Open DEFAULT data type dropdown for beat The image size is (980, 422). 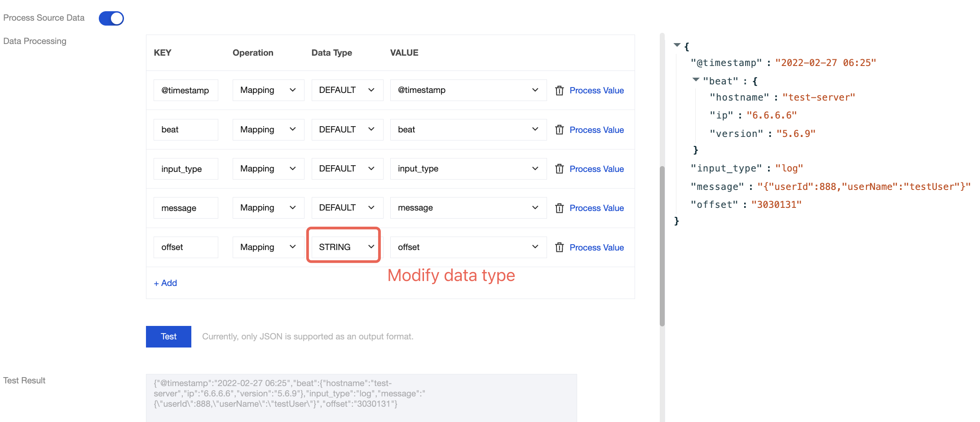(x=347, y=129)
